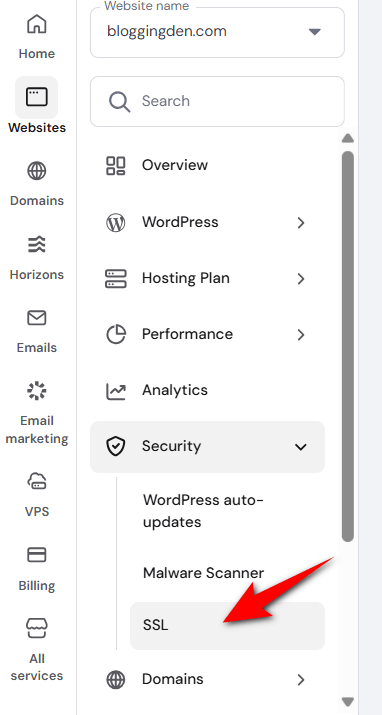Expand Performance submenu using its chevron
Screen dimensions: 382x715
tap(300, 335)
